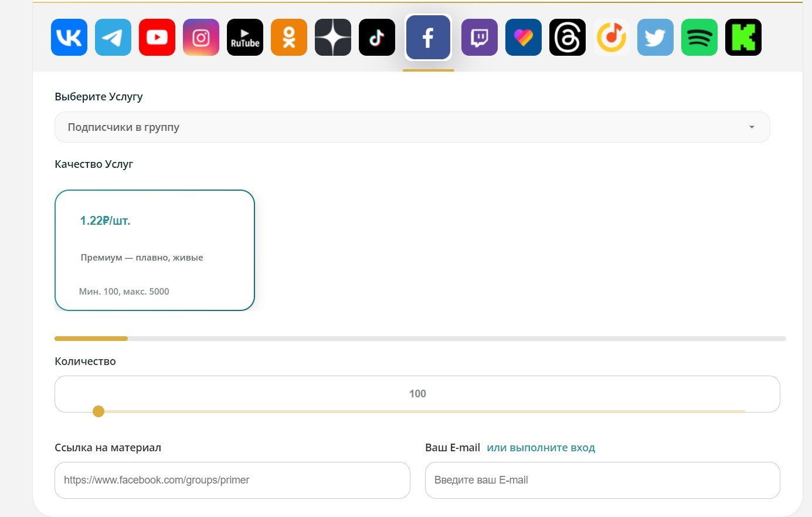
Task: Click the 'Ссылка на материал' label
Action: coord(108,448)
